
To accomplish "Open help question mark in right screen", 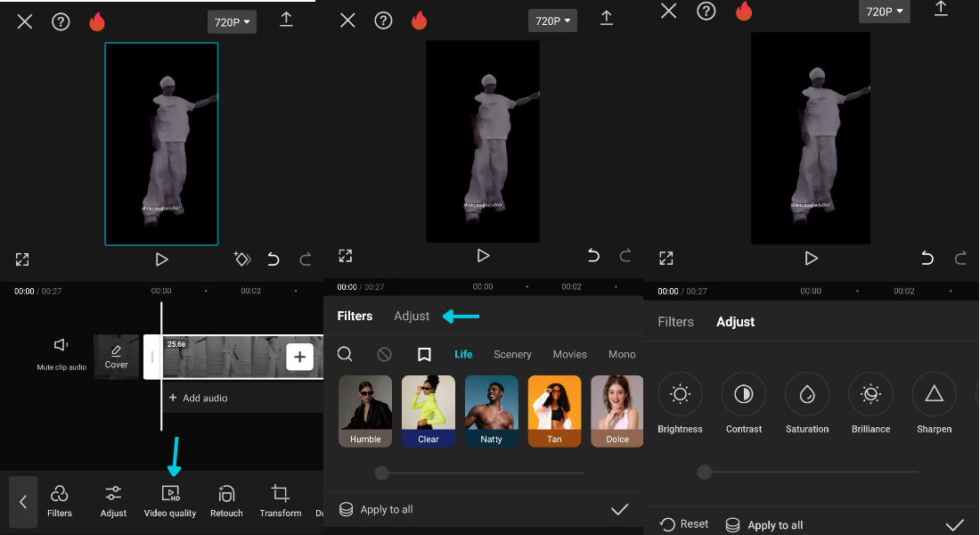I will pos(706,11).
